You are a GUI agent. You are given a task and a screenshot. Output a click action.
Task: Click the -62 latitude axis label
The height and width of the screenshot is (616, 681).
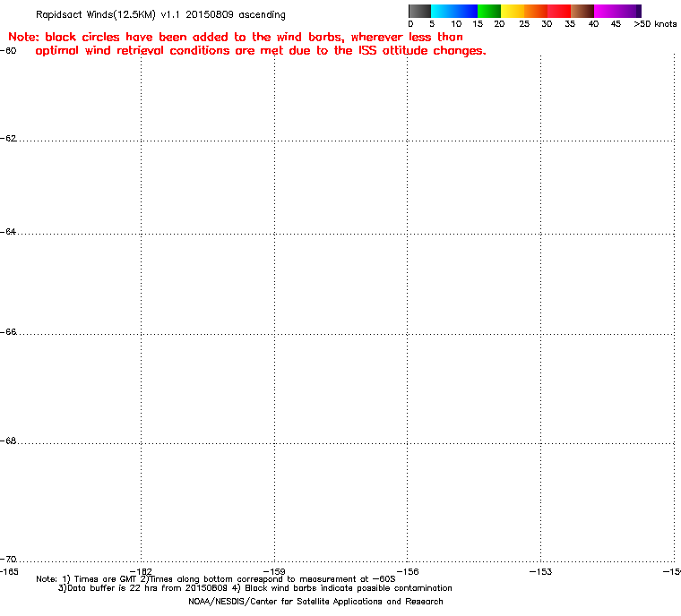pos(9,139)
